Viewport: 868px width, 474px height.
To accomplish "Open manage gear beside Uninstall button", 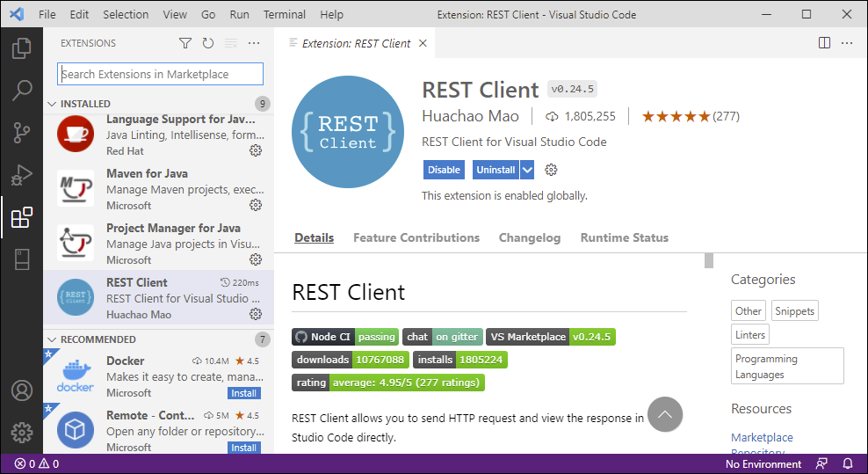I will coord(551,170).
